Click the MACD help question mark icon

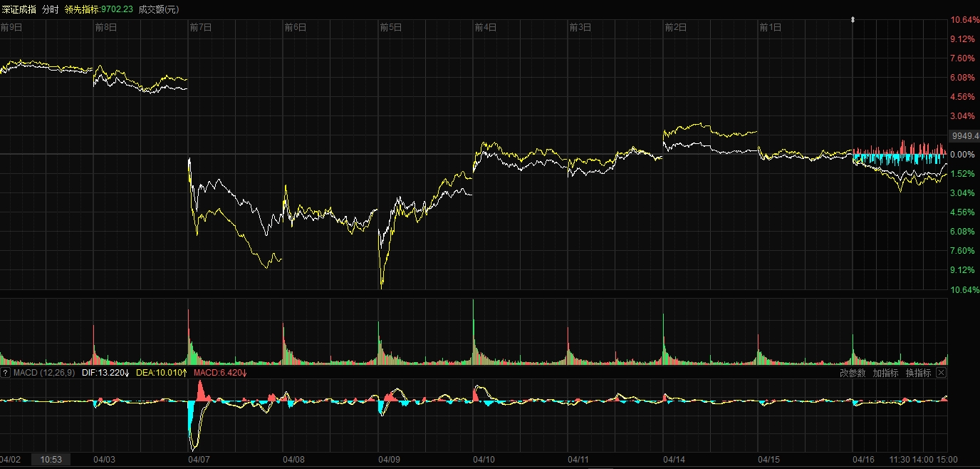[x=5, y=373]
